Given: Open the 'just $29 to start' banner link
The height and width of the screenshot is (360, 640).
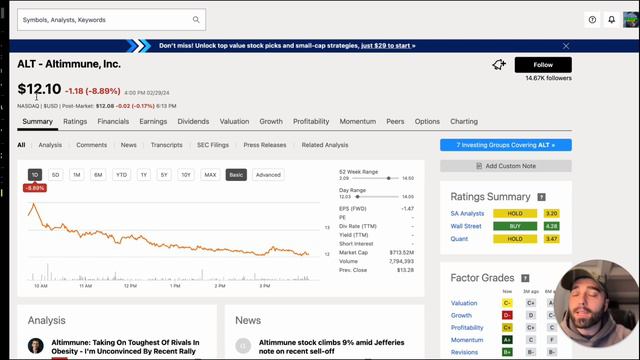Looking at the screenshot, I should tap(388, 46).
